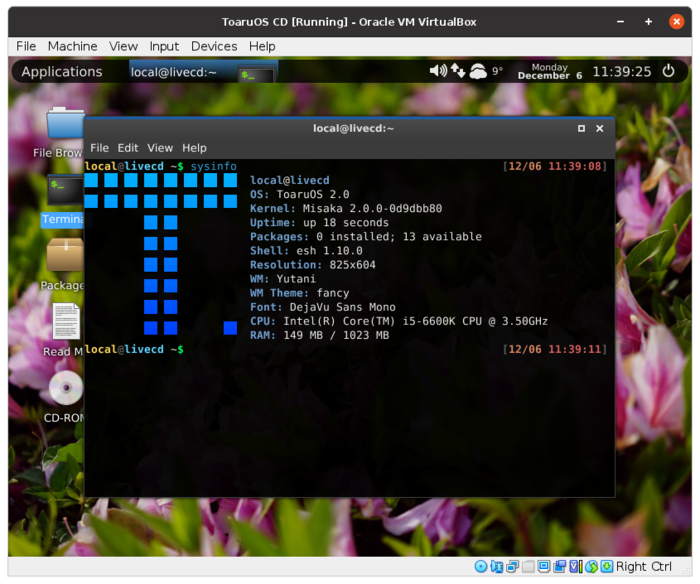700x584 pixels.
Task: Open the Applications menu
Action: tap(62, 71)
